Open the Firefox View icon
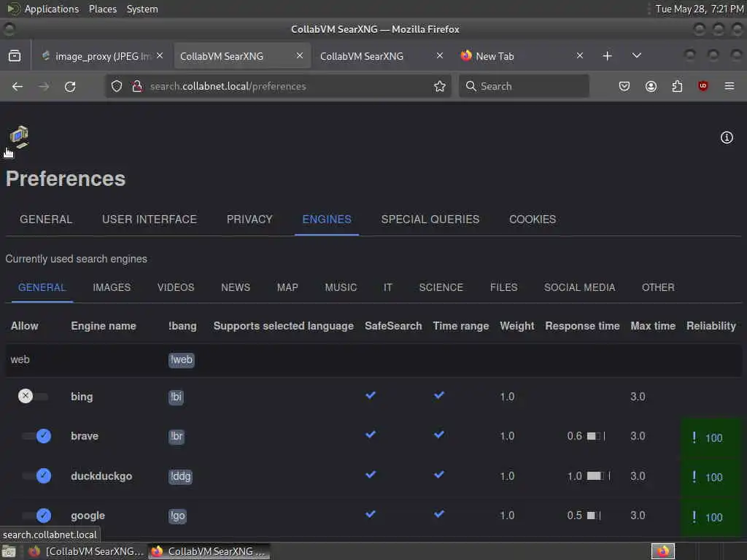This screenshot has width=747, height=560. [15, 56]
